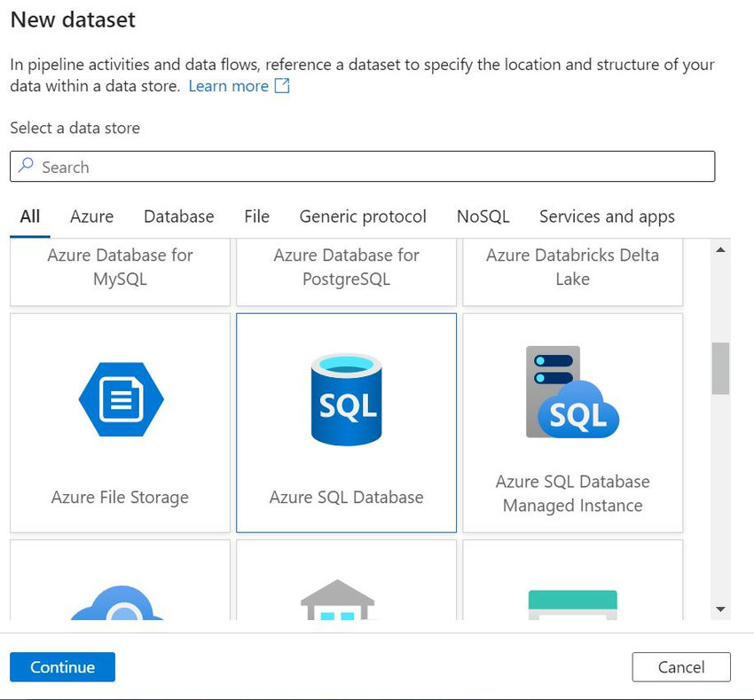This screenshot has width=754, height=700.
Task: Open the Generic protocol tab
Action: click(x=363, y=216)
